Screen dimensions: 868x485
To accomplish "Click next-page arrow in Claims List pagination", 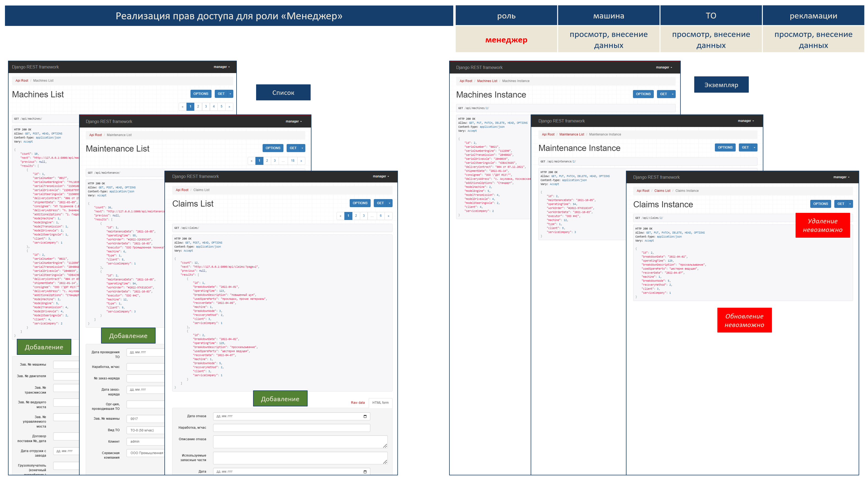I will tap(388, 216).
